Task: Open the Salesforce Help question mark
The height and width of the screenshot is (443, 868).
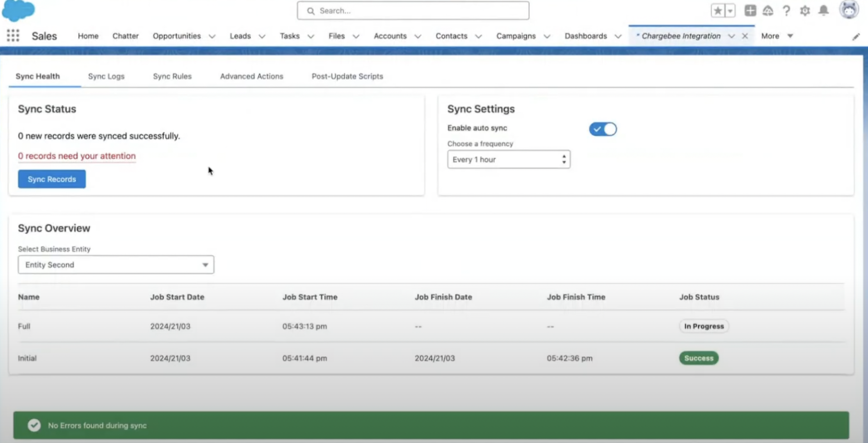Action: pyautogui.click(x=786, y=11)
